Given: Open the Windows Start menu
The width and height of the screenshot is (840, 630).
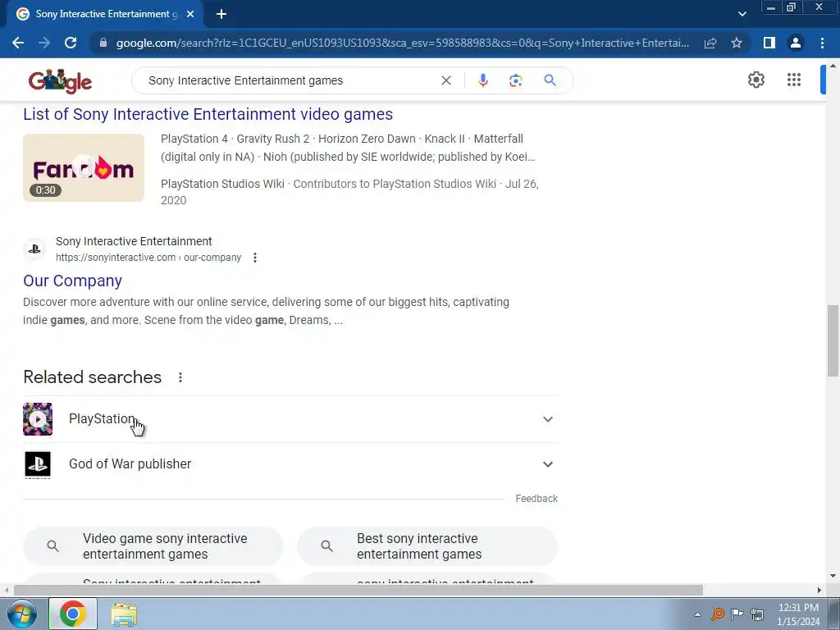Looking at the screenshot, I should click(x=21, y=614).
